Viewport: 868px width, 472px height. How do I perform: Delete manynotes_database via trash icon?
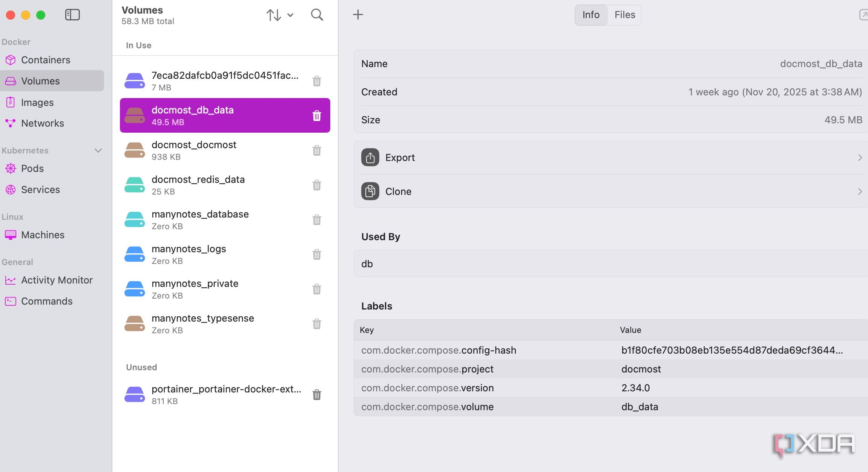click(317, 219)
